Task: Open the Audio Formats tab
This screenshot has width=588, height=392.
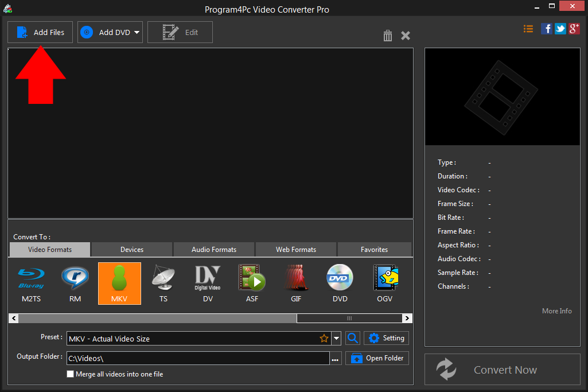Action: click(213, 249)
